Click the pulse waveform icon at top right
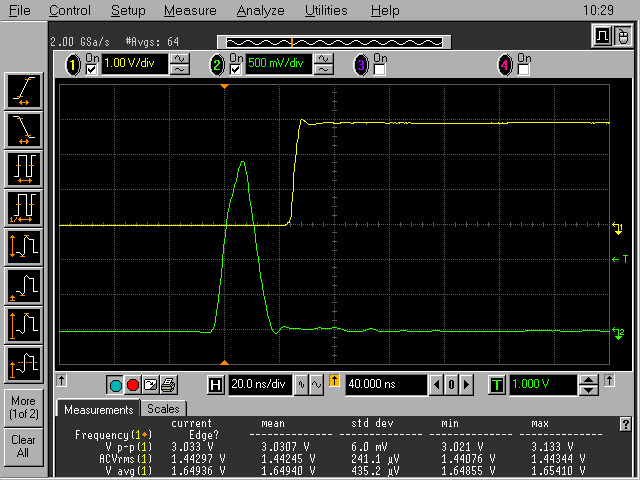640x480 pixels. pyautogui.click(x=602, y=36)
